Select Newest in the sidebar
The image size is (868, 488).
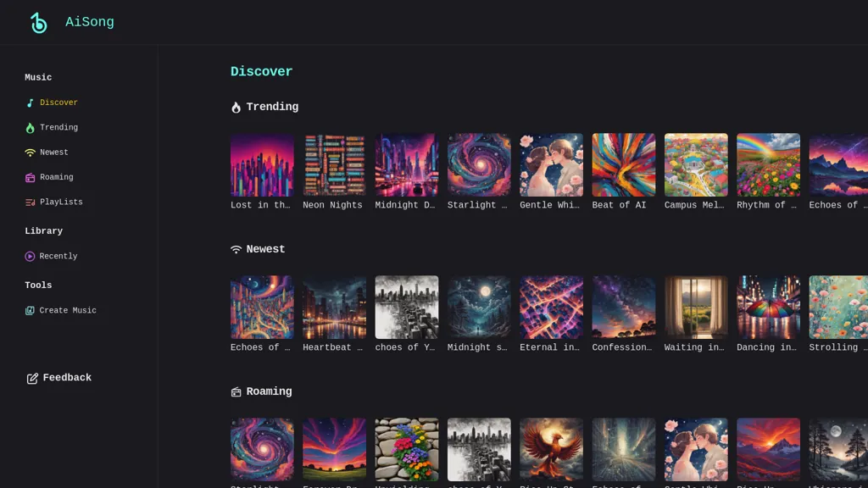click(x=53, y=152)
